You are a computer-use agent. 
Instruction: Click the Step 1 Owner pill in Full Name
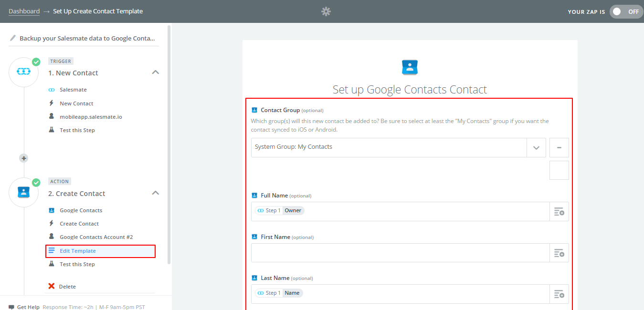click(x=279, y=210)
